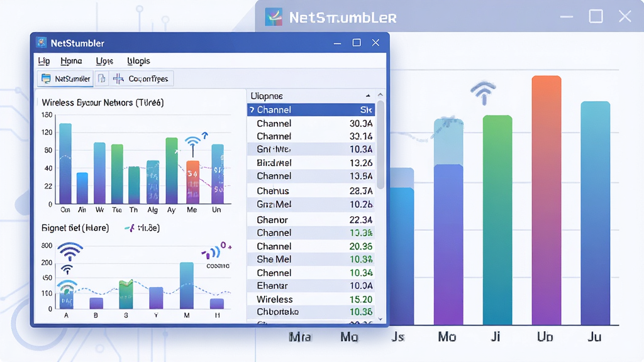Select the Ehanar row
The height and width of the screenshot is (362, 644).
pyautogui.click(x=311, y=286)
